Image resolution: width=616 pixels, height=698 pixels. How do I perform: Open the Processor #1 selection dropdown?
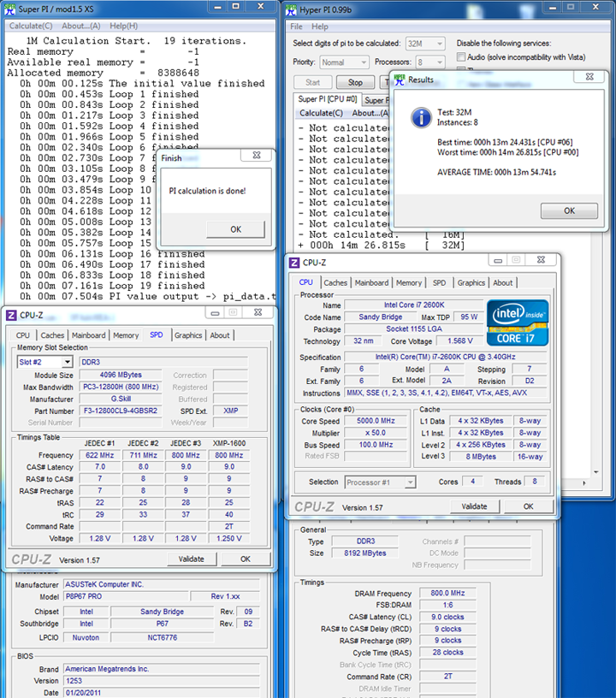pyautogui.click(x=380, y=482)
